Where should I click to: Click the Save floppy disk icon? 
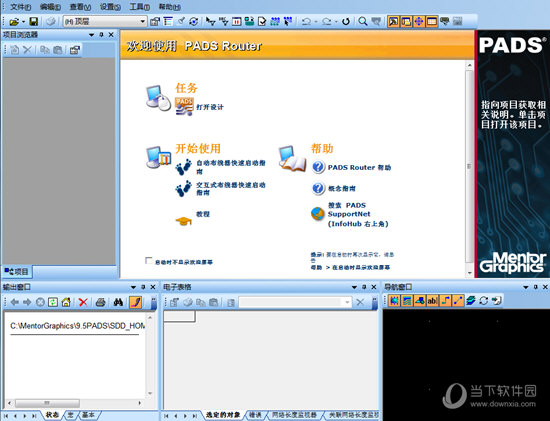coord(33,22)
